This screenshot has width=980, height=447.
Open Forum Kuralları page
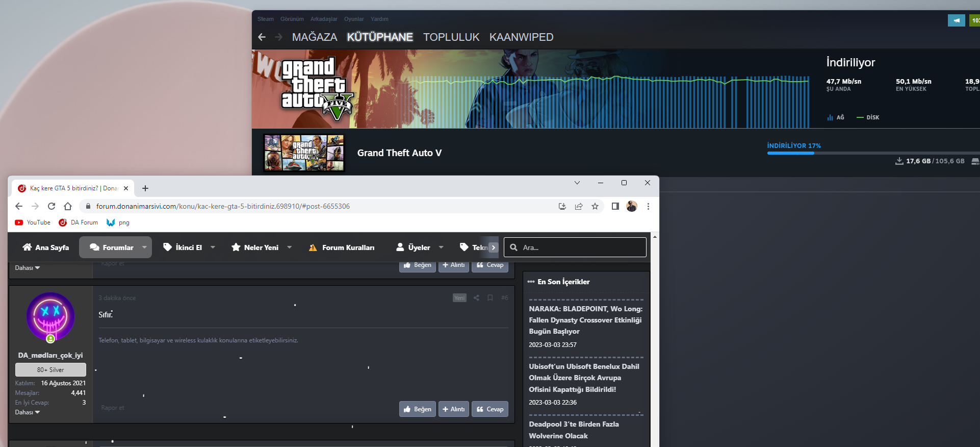pyautogui.click(x=342, y=247)
